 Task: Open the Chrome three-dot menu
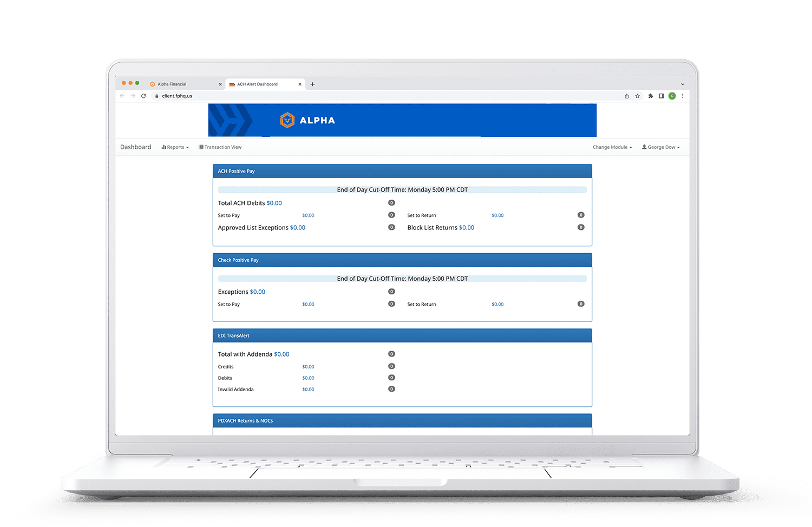[x=683, y=96]
